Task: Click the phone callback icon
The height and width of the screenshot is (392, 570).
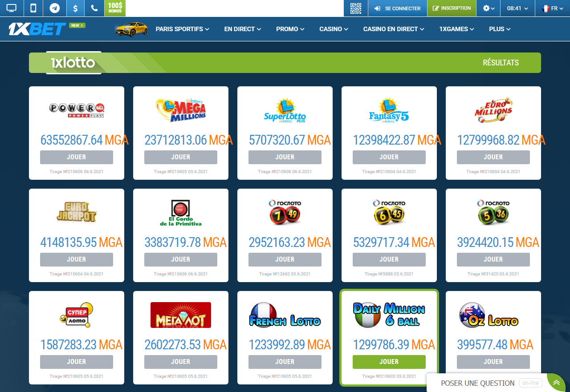Action: 94,8
